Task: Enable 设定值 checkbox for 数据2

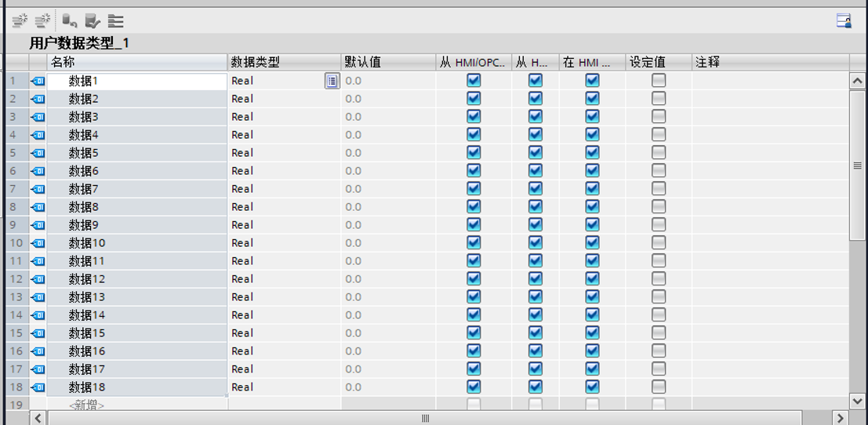Action: click(x=658, y=99)
